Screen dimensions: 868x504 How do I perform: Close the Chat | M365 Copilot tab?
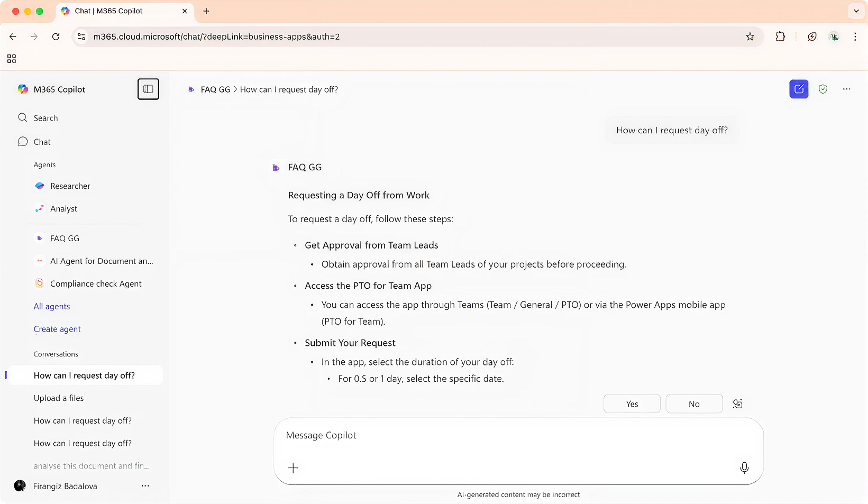(x=185, y=11)
